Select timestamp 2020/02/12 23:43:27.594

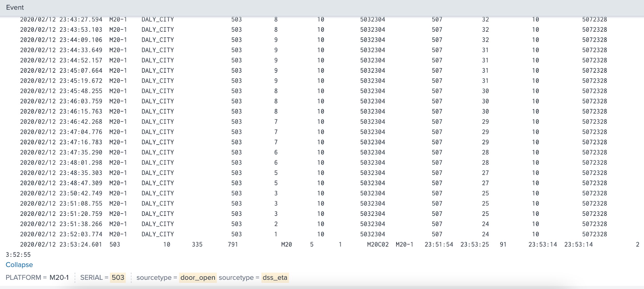[x=61, y=19]
